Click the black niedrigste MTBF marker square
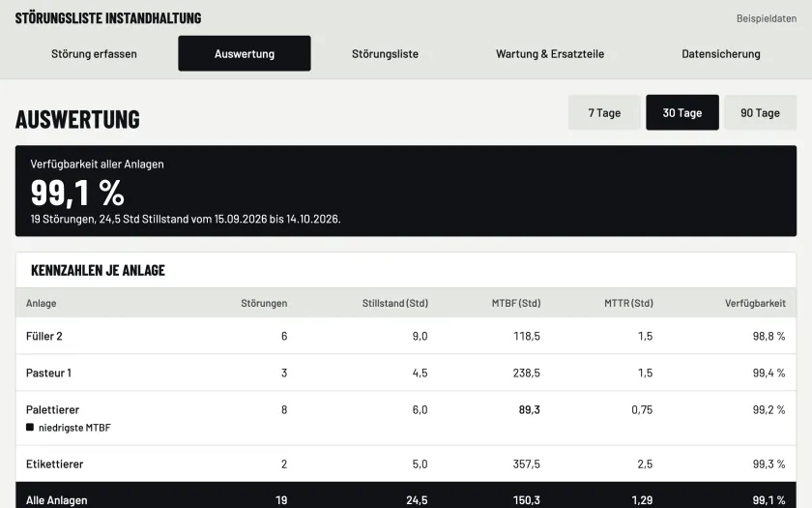This screenshot has height=508, width=812. point(30,427)
